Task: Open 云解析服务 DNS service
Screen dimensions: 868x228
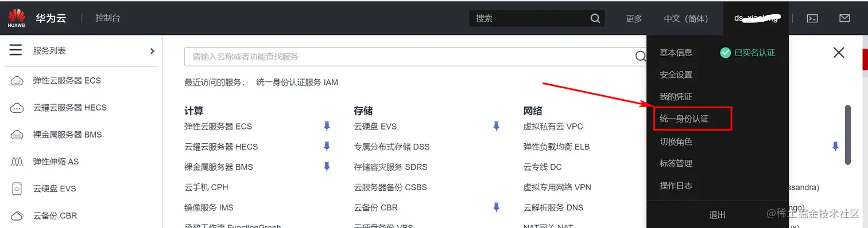Action: (553, 207)
